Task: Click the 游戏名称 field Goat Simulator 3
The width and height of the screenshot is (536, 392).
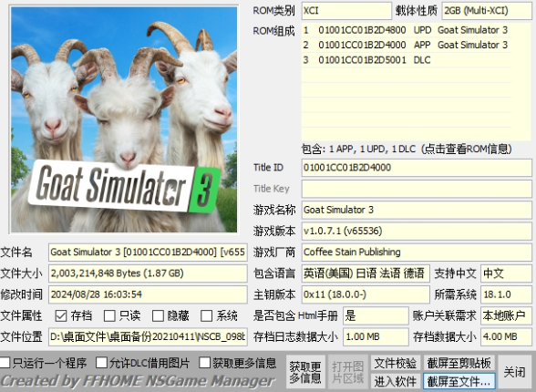Action: 417,211
